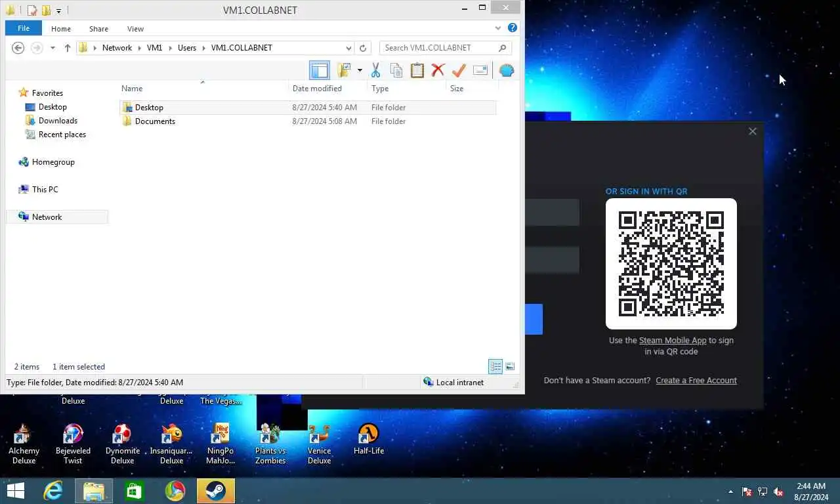Open Recent places under Favorites
Image resolution: width=840 pixels, height=504 pixels.
(62, 135)
